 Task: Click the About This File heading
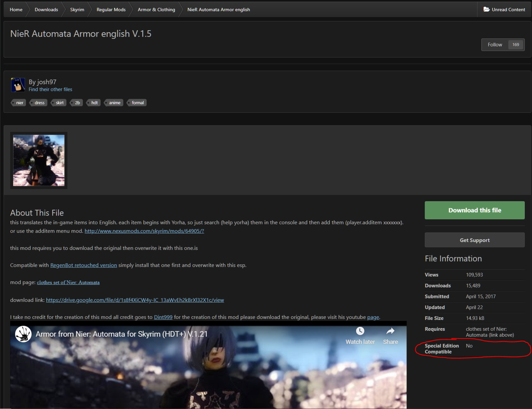click(37, 213)
